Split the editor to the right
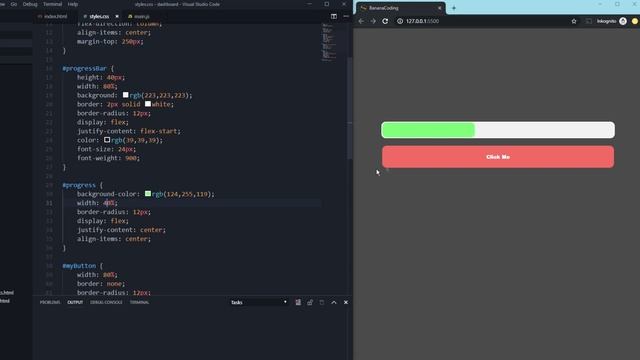Viewport: 640px width, 360px height. tap(334, 16)
